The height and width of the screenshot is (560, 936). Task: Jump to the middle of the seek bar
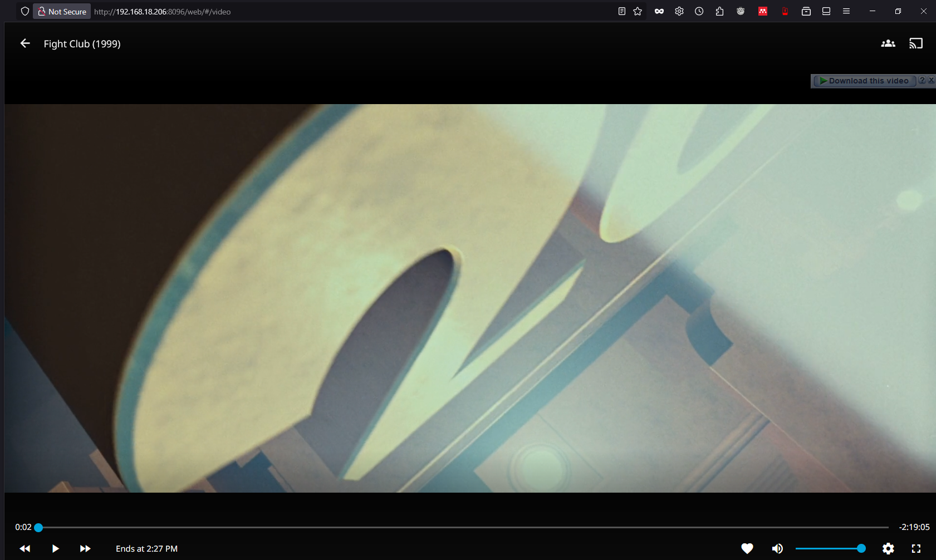(x=463, y=527)
